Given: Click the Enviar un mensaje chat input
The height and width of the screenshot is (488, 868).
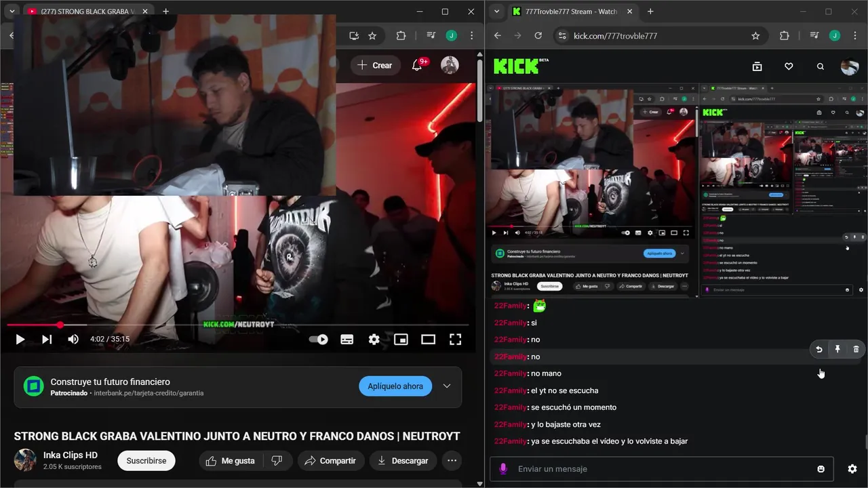Looking at the screenshot, I should [661, 468].
